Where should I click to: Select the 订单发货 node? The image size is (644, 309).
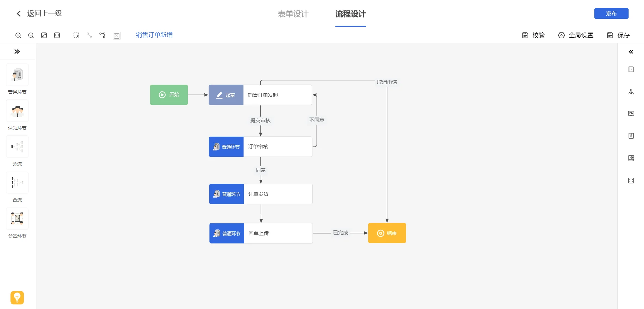[261, 194]
